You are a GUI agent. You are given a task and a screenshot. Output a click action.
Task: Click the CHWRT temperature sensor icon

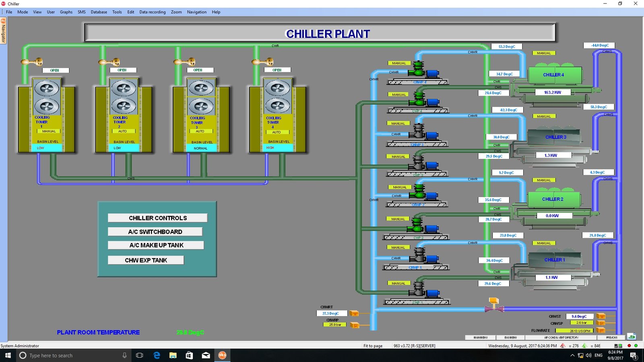354,313
